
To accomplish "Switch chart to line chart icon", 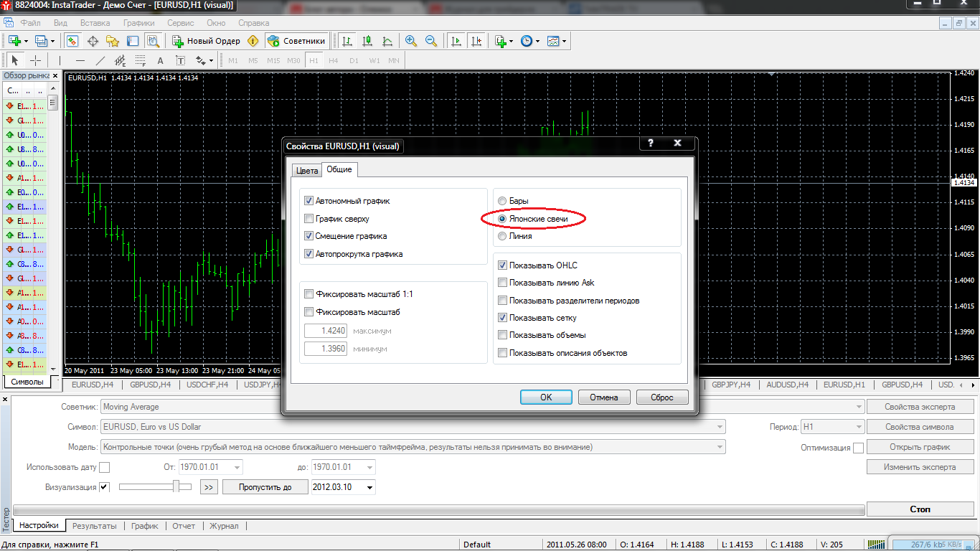I will (x=387, y=41).
